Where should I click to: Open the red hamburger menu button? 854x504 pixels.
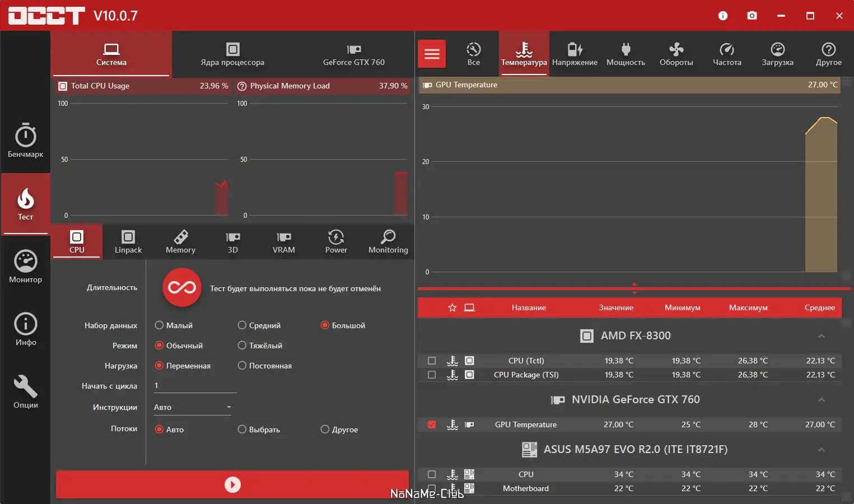click(432, 54)
